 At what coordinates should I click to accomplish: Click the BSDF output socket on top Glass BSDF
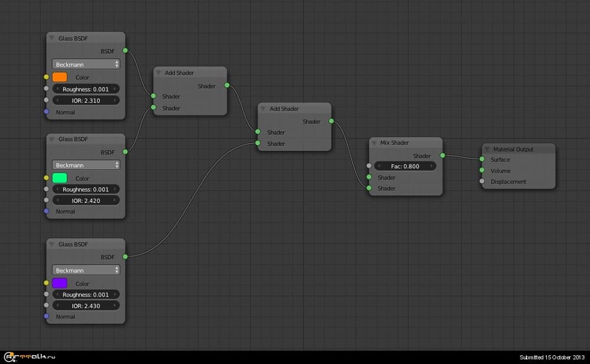coord(124,51)
